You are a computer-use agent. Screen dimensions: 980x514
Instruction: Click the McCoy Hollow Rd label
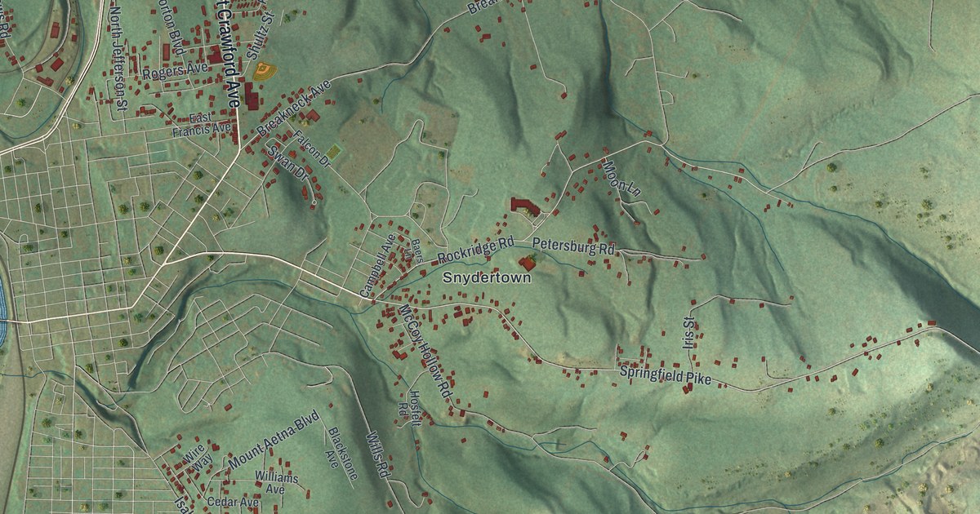click(425, 351)
